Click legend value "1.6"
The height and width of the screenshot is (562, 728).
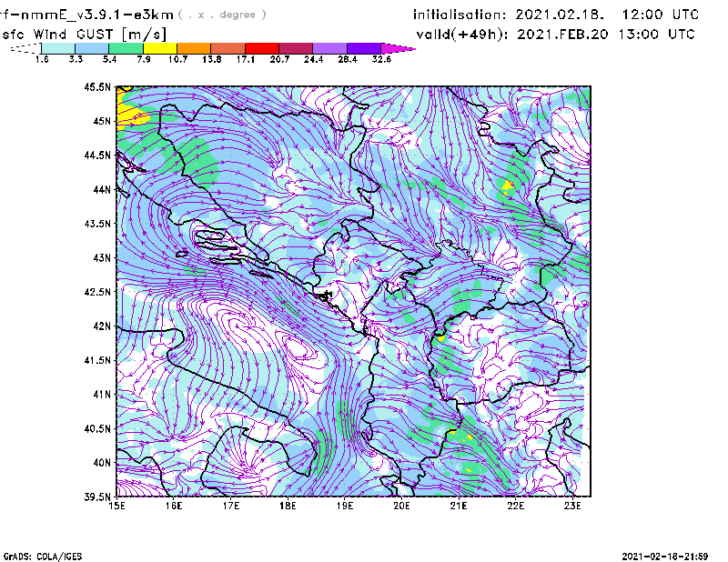coord(42,59)
